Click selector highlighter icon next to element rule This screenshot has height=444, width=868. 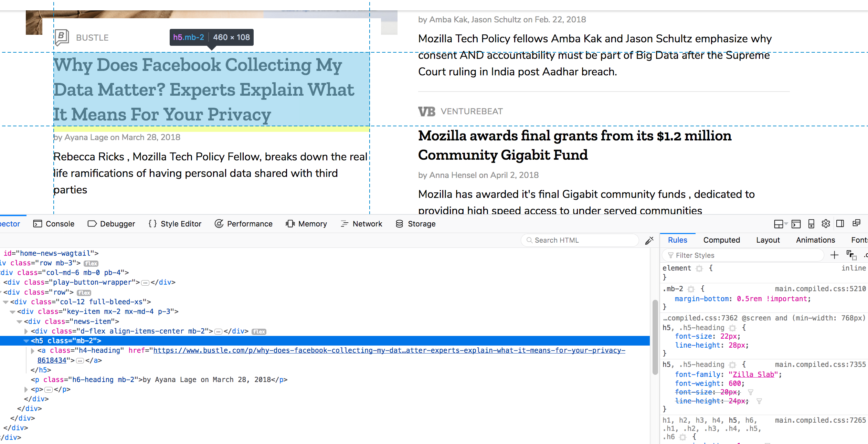point(699,268)
